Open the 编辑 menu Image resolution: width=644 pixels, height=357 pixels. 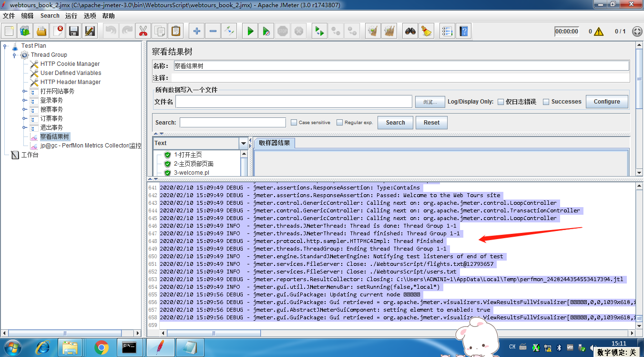pos(27,16)
